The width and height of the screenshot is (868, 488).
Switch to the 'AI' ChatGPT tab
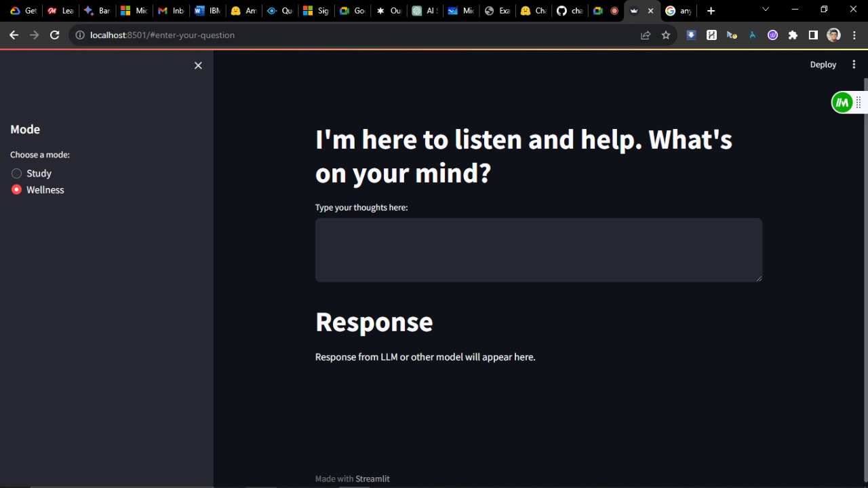tap(425, 11)
